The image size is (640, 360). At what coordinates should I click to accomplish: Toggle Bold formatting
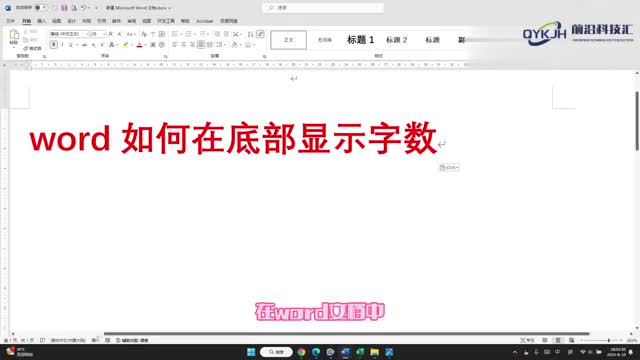tap(53, 45)
